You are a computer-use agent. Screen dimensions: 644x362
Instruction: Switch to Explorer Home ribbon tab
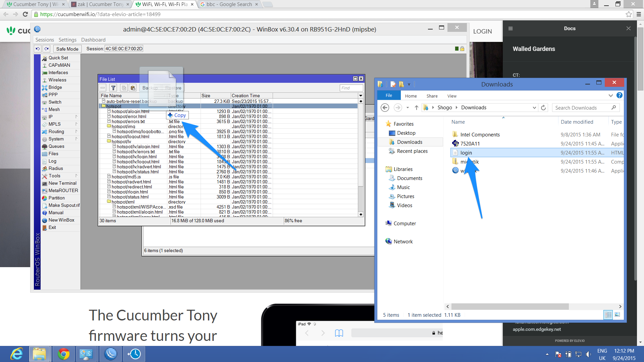411,96
